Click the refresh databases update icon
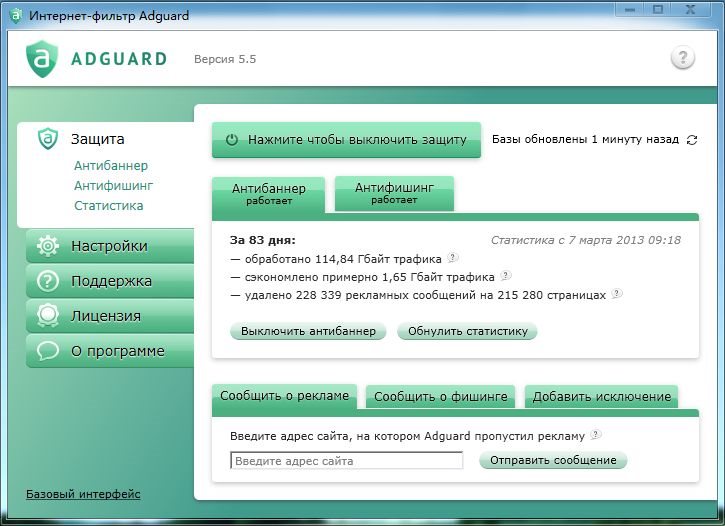The height and width of the screenshot is (526, 725). (692, 140)
